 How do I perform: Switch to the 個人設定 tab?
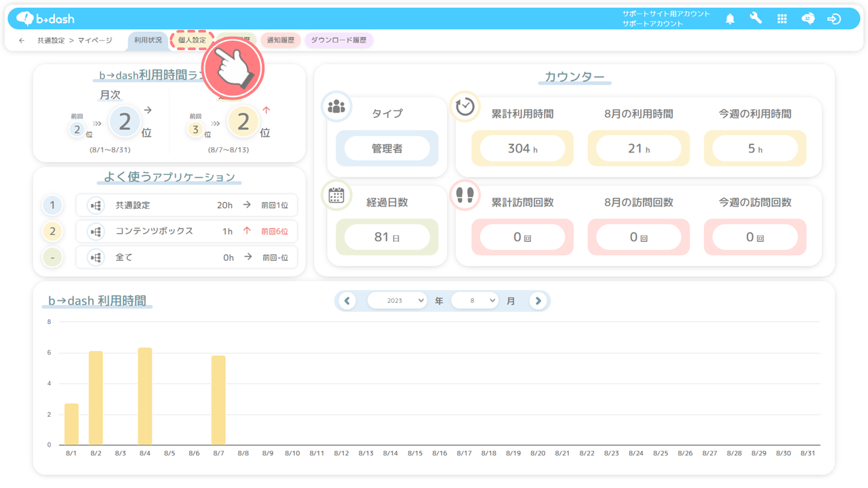click(193, 40)
